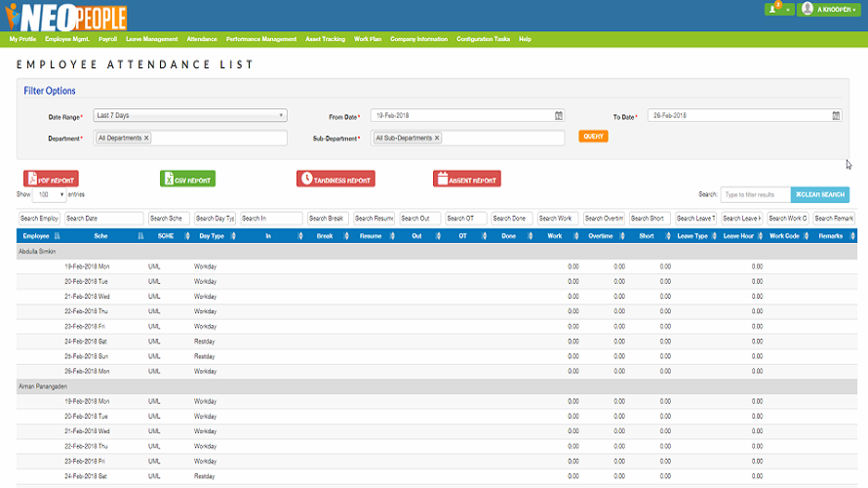Screen dimensions: 868x488
Task: Click the orange Query button
Action: pyautogui.click(x=593, y=136)
